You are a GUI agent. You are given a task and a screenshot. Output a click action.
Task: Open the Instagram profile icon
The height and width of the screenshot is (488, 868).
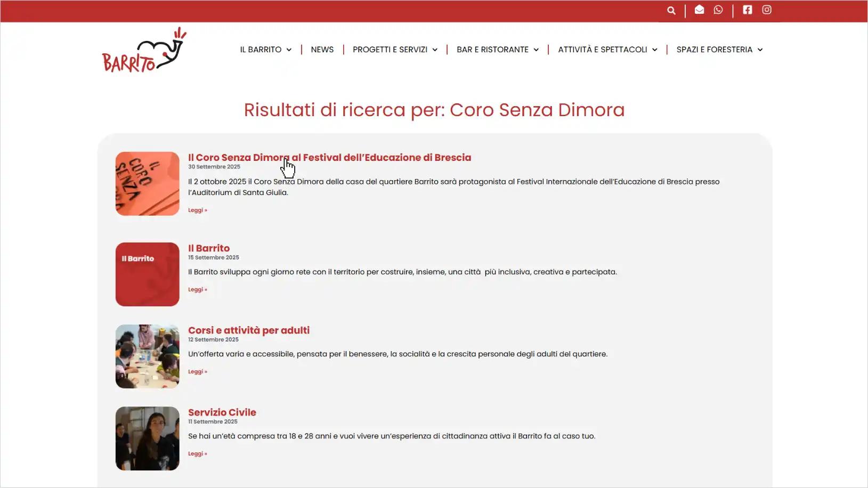point(767,9)
